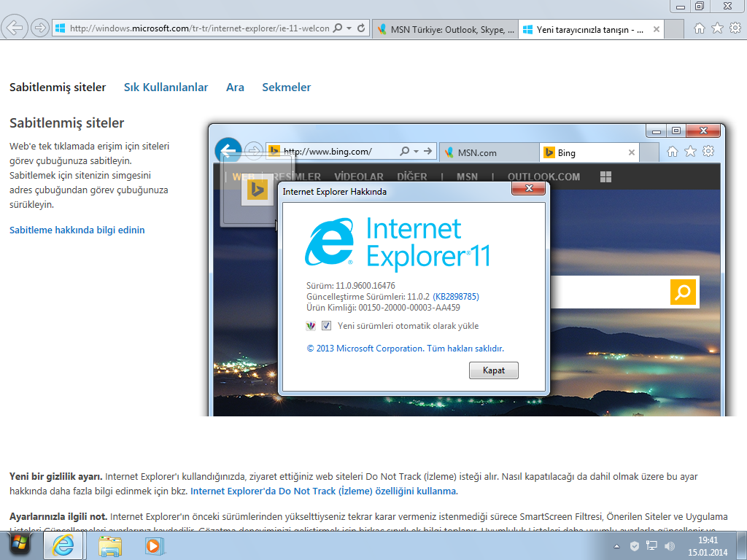The height and width of the screenshot is (560, 747).
Task: Open Favorites using the star icon
Action: (717, 28)
